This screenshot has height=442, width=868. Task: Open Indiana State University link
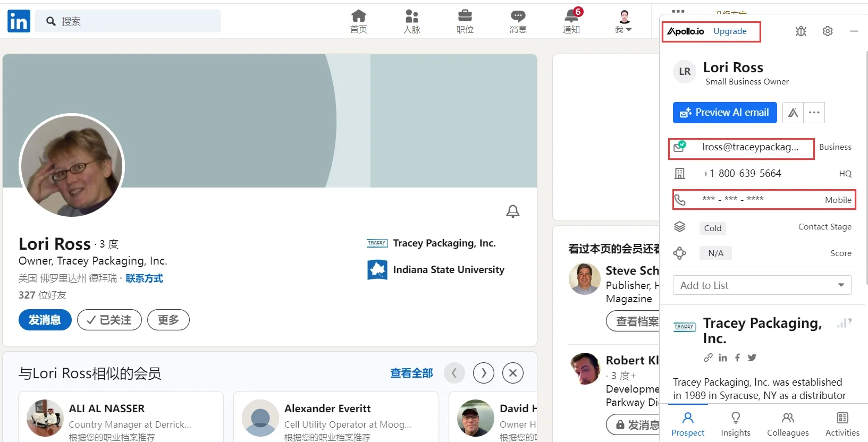click(436, 270)
